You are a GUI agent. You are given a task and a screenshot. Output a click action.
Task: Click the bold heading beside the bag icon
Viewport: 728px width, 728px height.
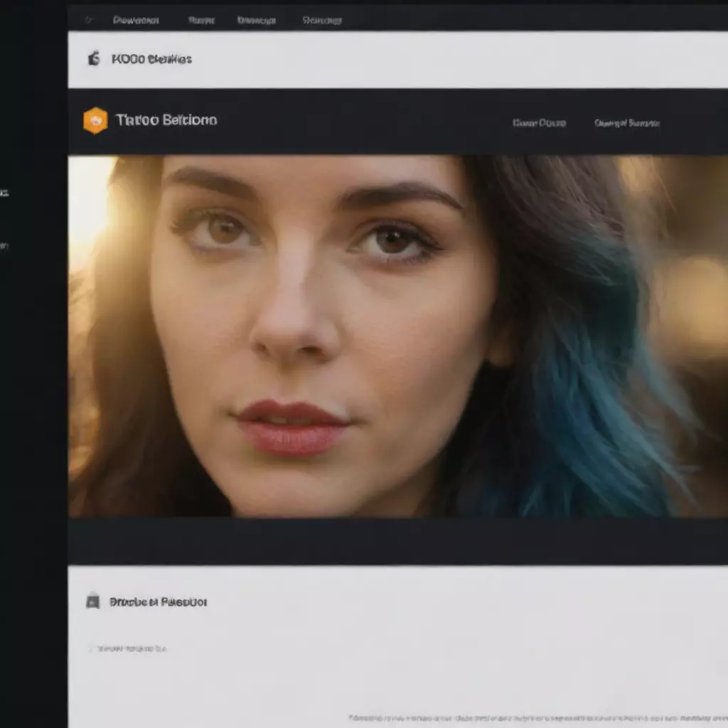(x=158, y=602)
